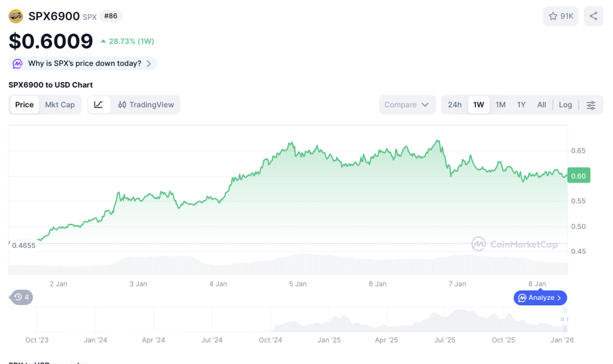
Task: Click the '8 Jan' date axis label
Action: coord(537,284)
